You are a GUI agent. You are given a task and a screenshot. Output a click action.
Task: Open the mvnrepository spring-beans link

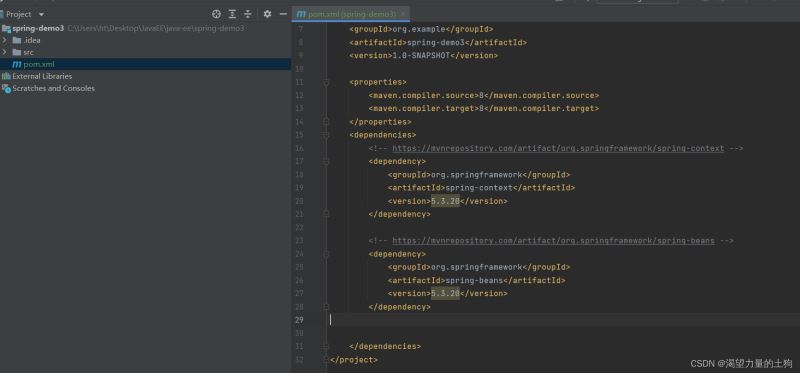pyautogui.click(x=553, y=240)
